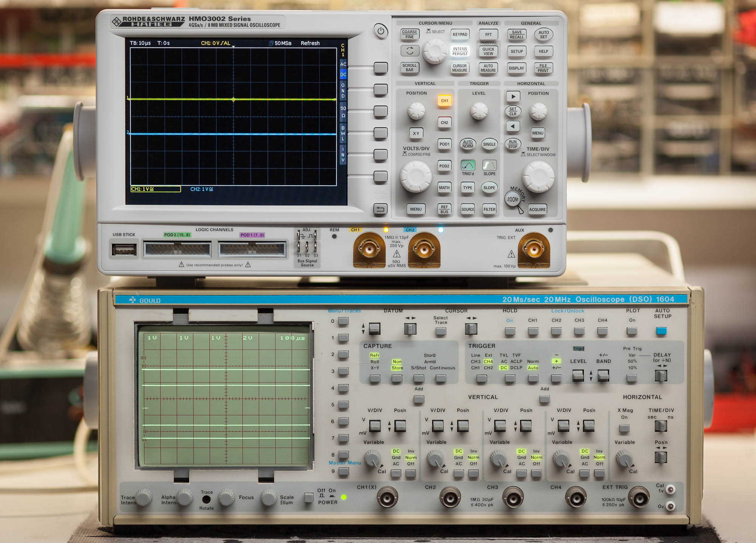Trigger the SINGLE acquisition button
The height and width of the screenshot is (543, 756).
[x=489, y=144]
